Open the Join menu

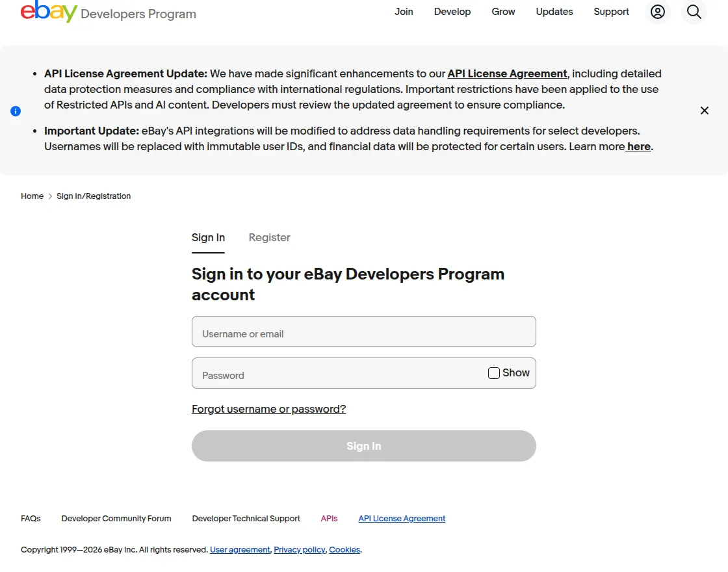pos(404,12)
